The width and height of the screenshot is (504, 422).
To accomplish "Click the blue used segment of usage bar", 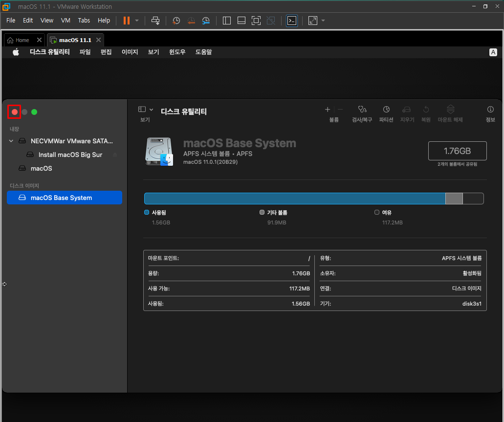I will (x=295, y=199).
